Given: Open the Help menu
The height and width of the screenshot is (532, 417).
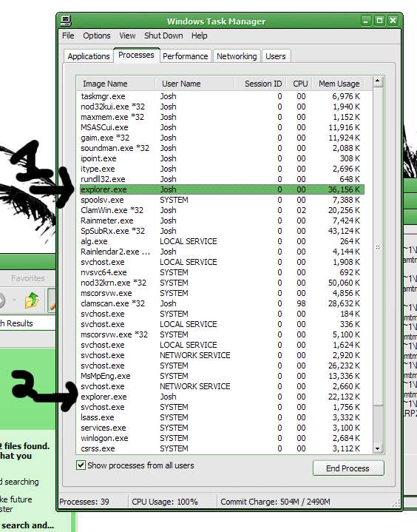Looking at the screenshot, I should pyautogui.click(x=199, y=36).
